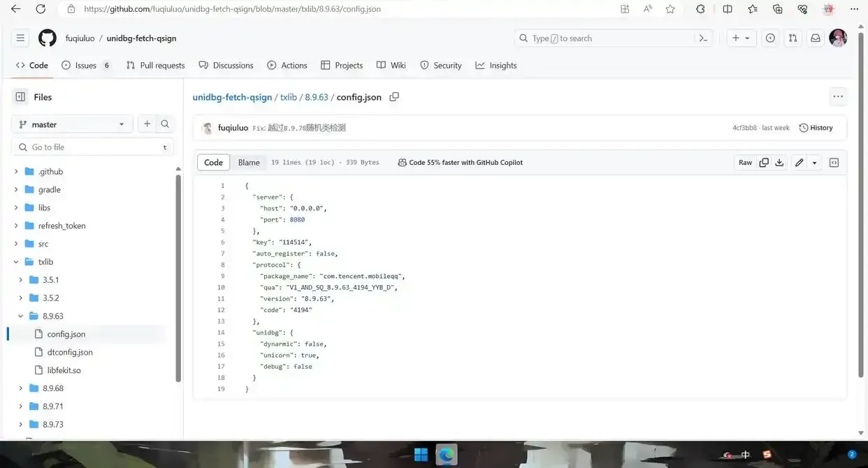
Task: Open more edit options dropdown arrow
Action: 815,163
